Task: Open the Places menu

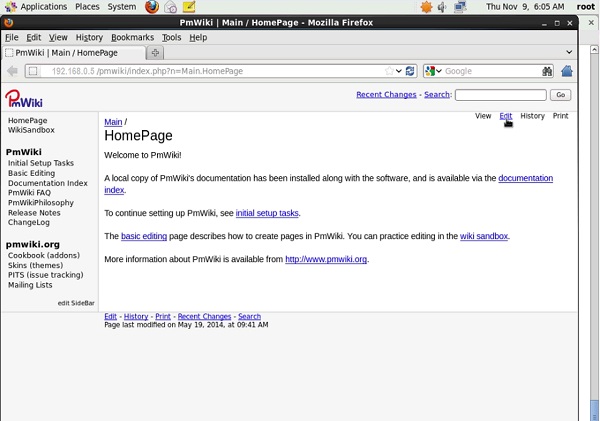Action: [x=87, y=7]
